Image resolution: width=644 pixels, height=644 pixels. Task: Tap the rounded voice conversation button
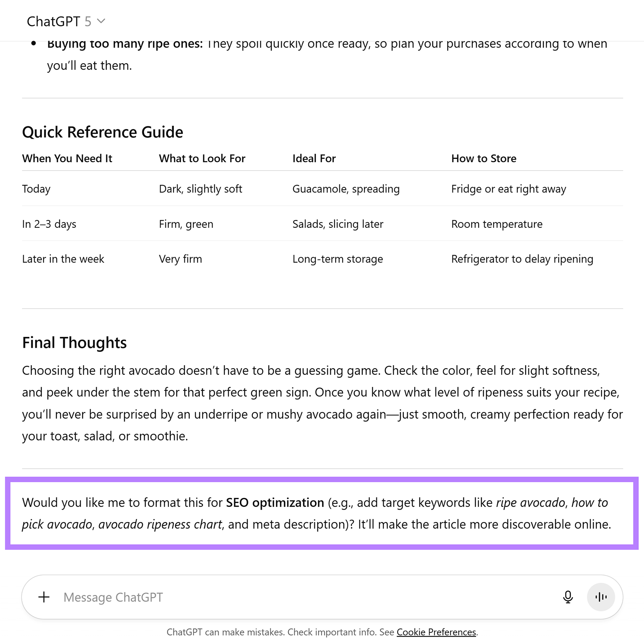(601, 597)
